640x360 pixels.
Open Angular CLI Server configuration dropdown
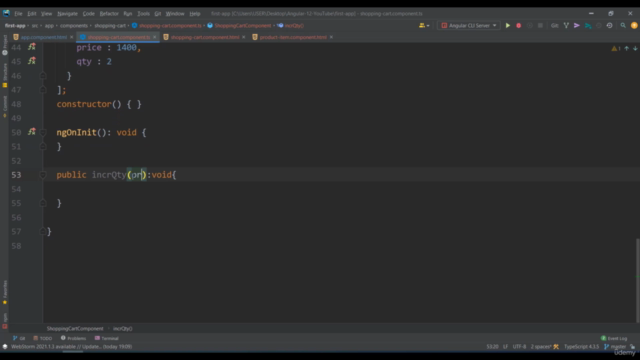click(469, 25)
